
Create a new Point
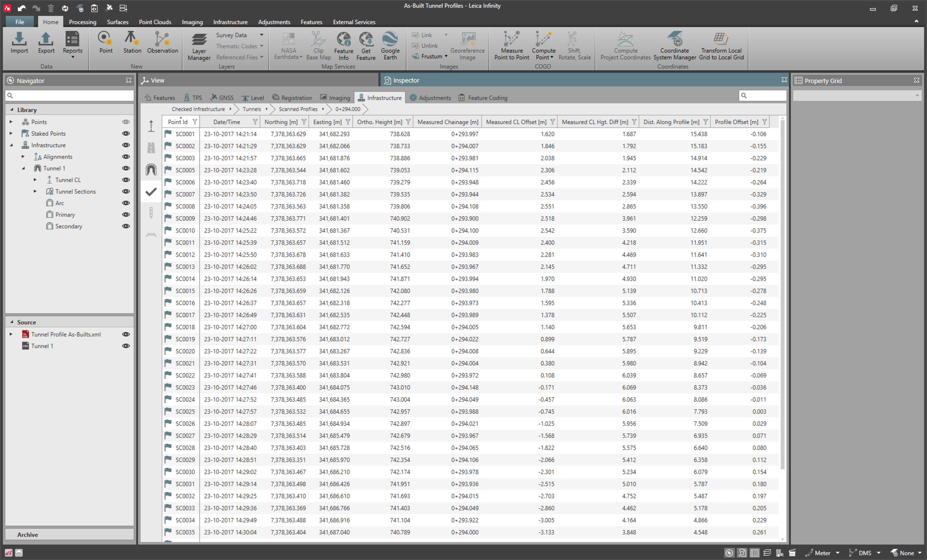(x=106, y=43)
